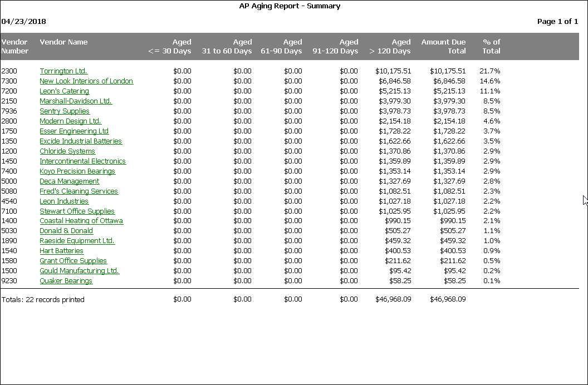588x385 pixels.
Task: Click the Vendor Name column header
Action: [x=63, y=42]
